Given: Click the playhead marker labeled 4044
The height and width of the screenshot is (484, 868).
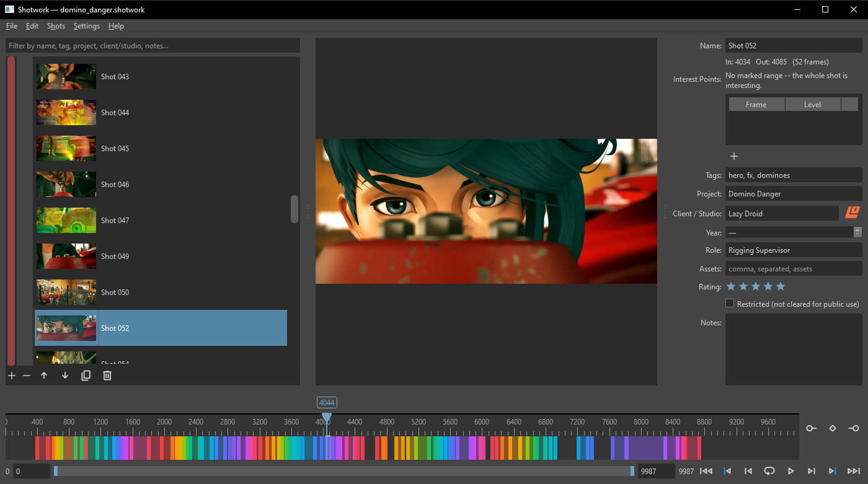Looking at the screenshot, I should 327,403.
